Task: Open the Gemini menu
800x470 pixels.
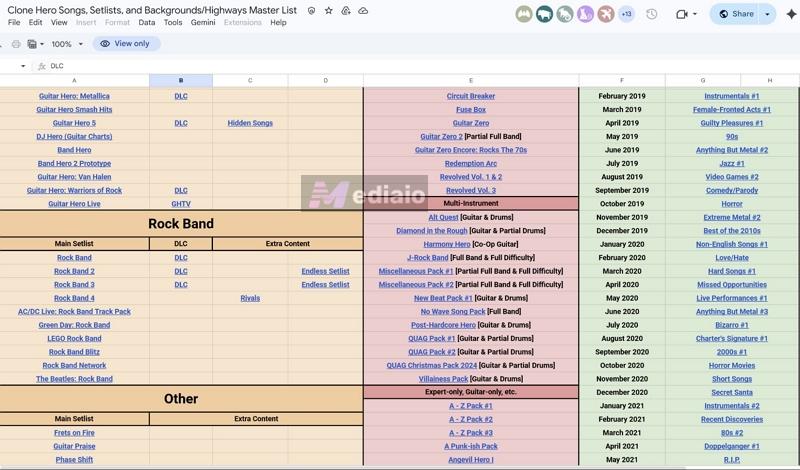Action: (x=203, y=22)
